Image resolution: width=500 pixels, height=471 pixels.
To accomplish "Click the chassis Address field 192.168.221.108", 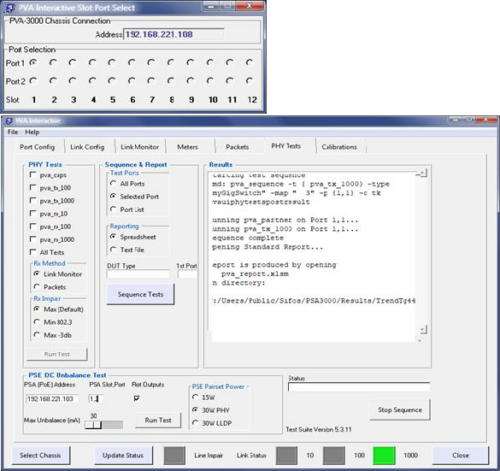I will tap(173, 34).
